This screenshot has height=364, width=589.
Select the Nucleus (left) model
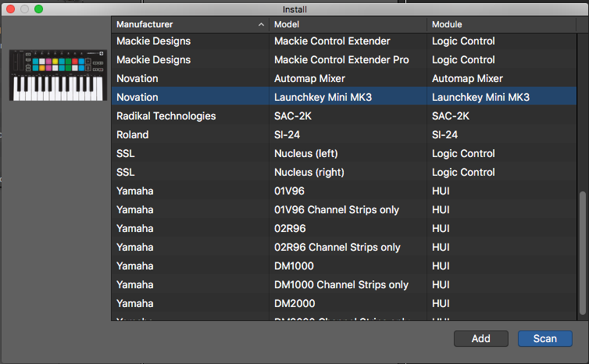coord(306,154)
